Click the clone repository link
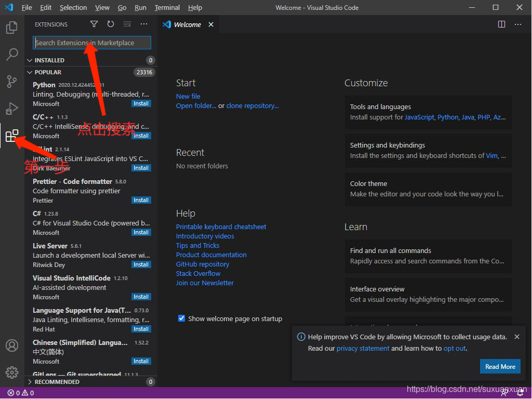The image size is (532, 399). 252,106
